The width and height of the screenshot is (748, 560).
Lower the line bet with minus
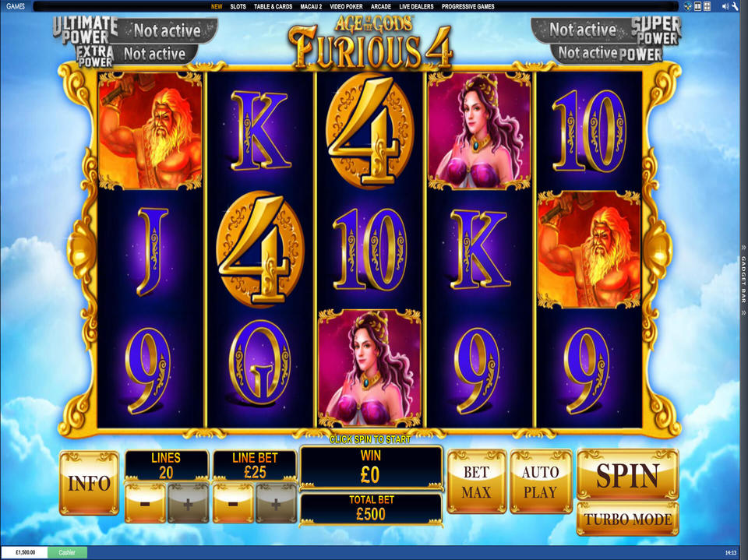tap(233, 503)
